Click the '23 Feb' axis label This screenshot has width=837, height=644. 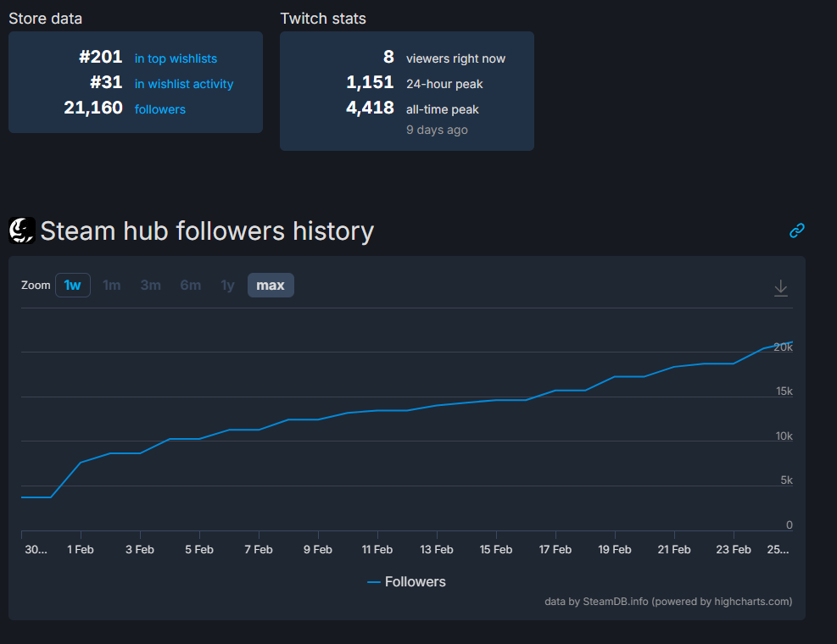coord(734,550)
